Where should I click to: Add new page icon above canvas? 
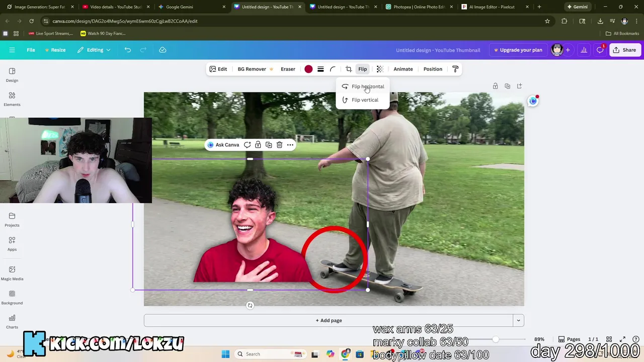pyautogui.click(x=519, y=86)
